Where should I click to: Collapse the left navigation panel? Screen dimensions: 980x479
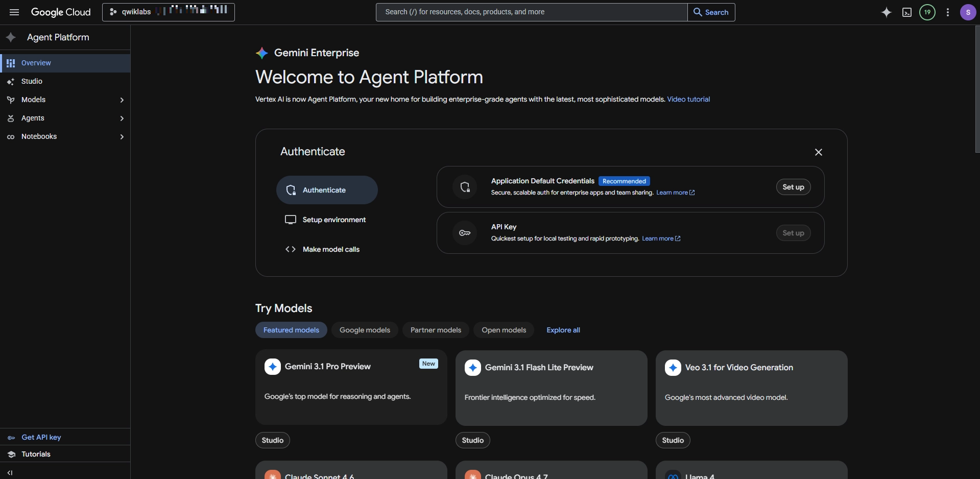(x=10, y=473)
